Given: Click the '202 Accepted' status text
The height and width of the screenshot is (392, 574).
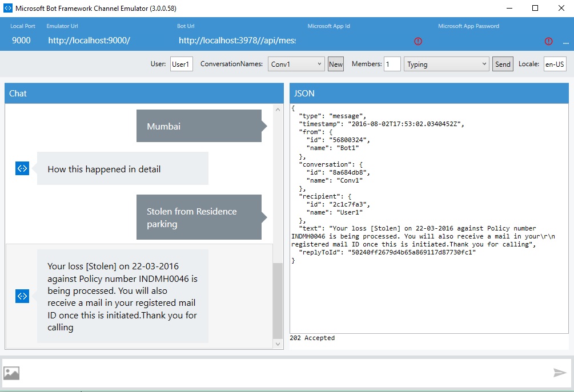Looking at the screenshot, I should tap(312, 338).
